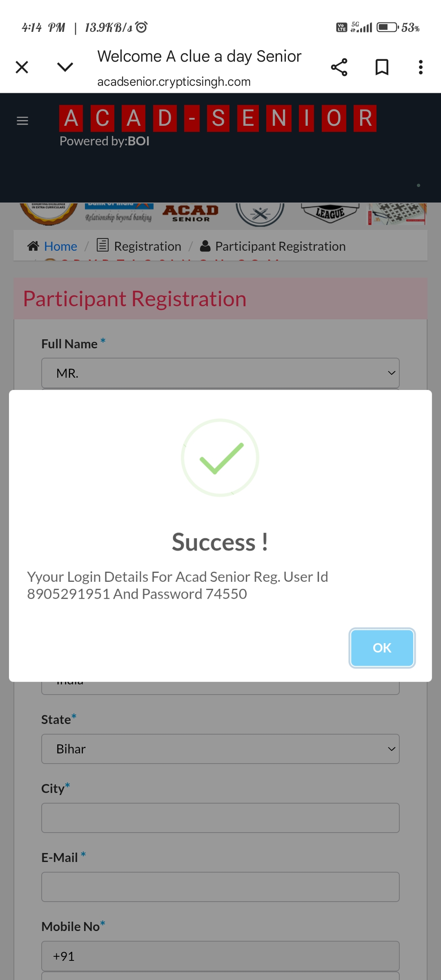Tap the share icon

pyautogui.click(x=339, y=67)
